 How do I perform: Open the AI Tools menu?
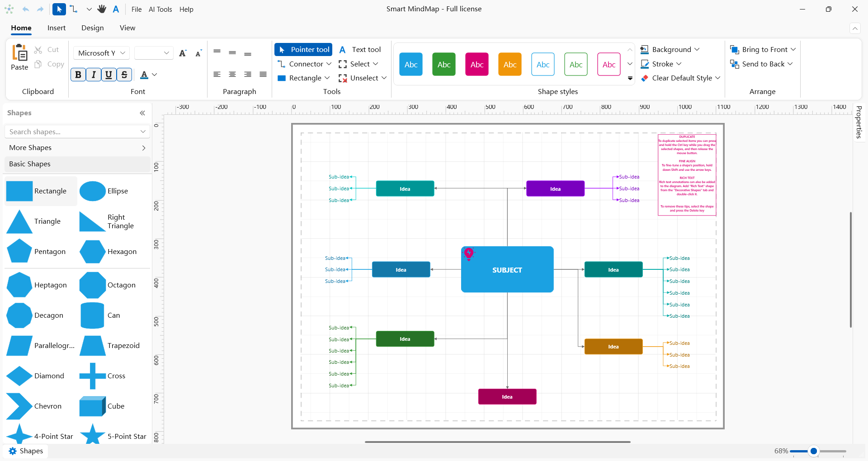160,9
